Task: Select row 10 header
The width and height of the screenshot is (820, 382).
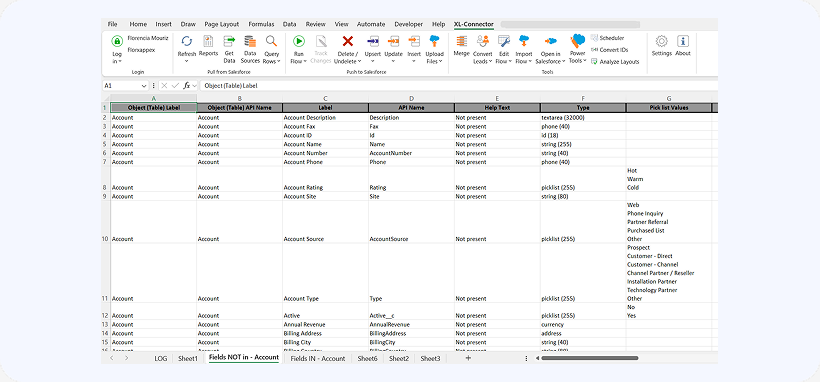Action: tap(105, 222)
